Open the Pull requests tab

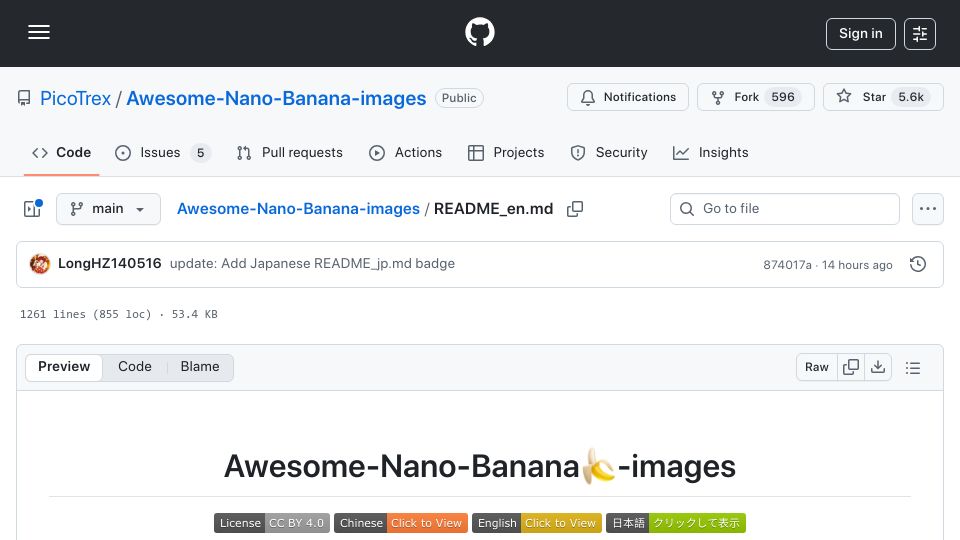[x=290, y=152]
